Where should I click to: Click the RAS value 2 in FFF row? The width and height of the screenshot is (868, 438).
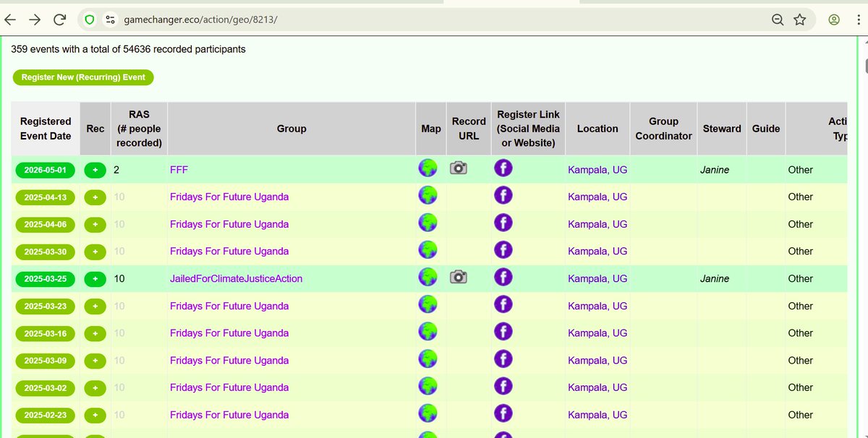pyautogui.click(x=116, y=170)
